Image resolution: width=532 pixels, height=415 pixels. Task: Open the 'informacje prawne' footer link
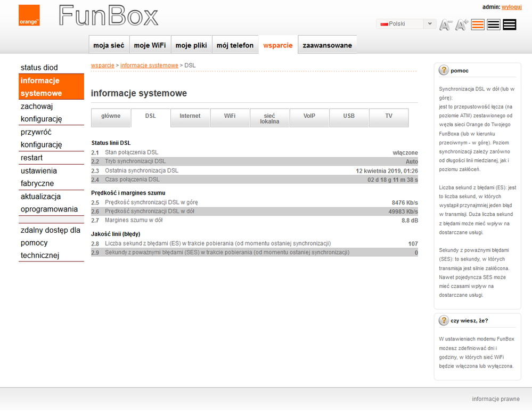(x=495, y=399)
